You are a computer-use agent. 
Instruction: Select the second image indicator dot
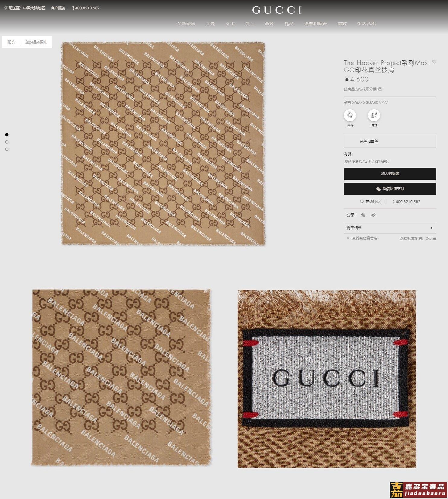7,142
